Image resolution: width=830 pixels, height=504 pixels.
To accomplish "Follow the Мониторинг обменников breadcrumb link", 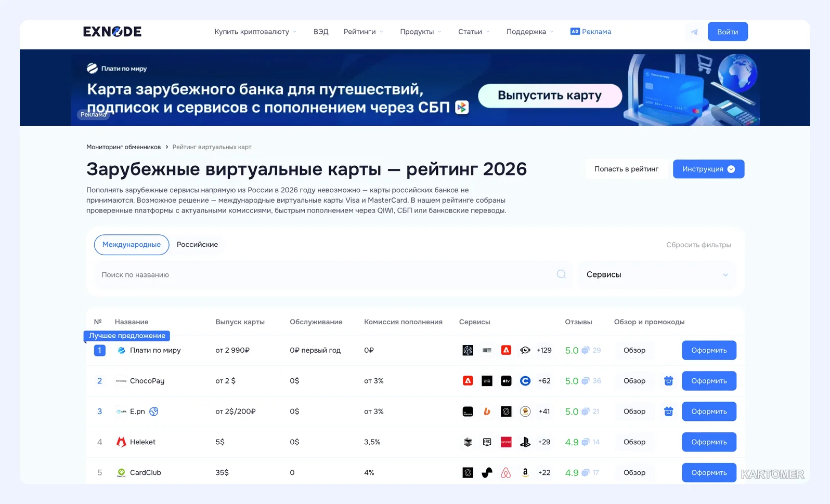I will pyautogui.click(x=124, y=147).
